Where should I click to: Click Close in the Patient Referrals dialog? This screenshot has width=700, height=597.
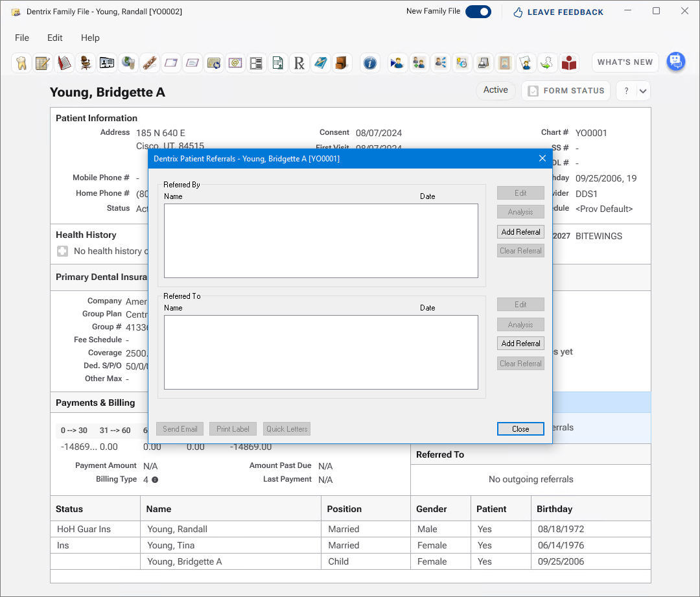(520, 428)
